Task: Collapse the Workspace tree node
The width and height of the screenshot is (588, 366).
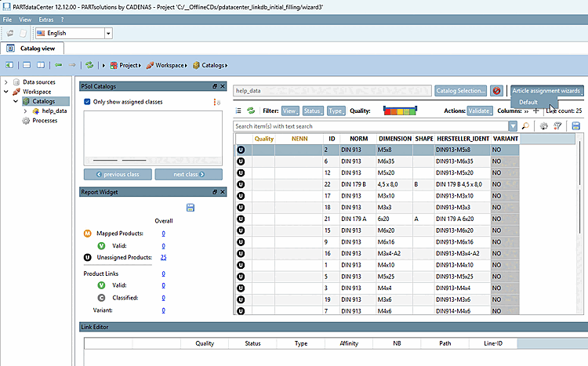Action: (6, 92)
